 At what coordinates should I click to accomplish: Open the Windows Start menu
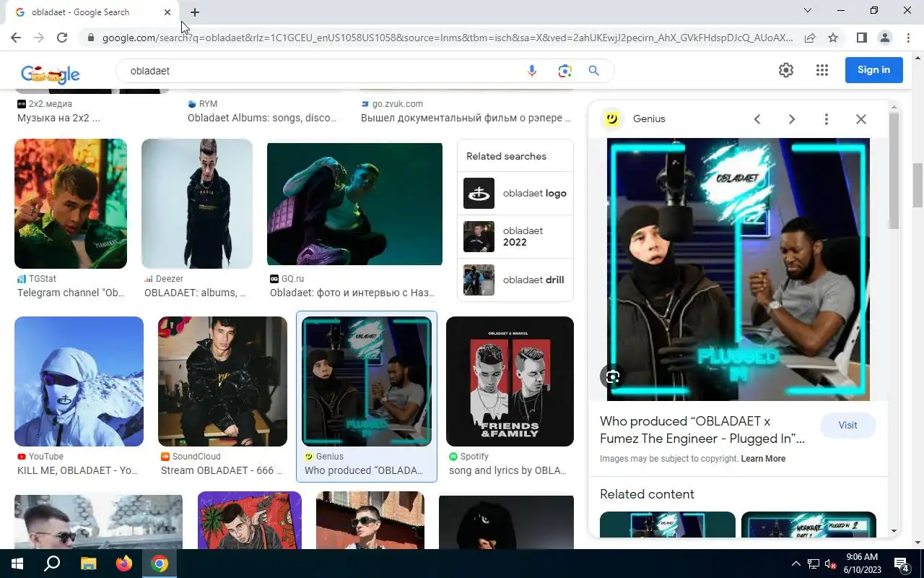(17, 564)
